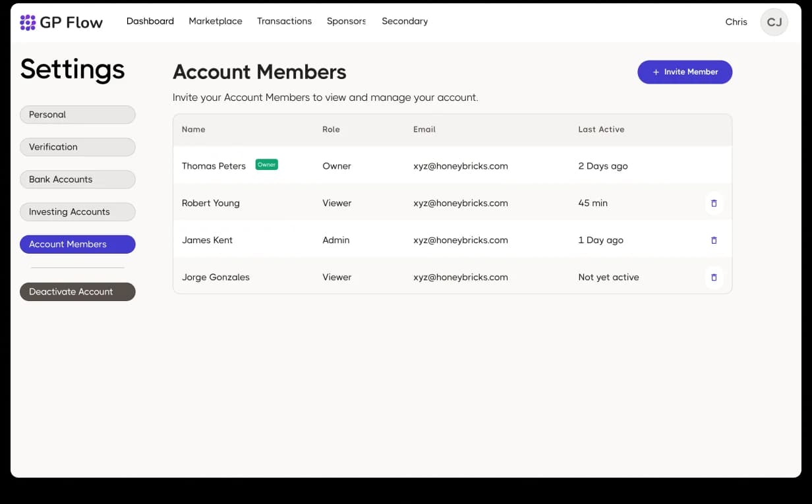Viewport: 812px width, 504px height.
Task: Switch to the Secondary nav item
Action: 405,21
